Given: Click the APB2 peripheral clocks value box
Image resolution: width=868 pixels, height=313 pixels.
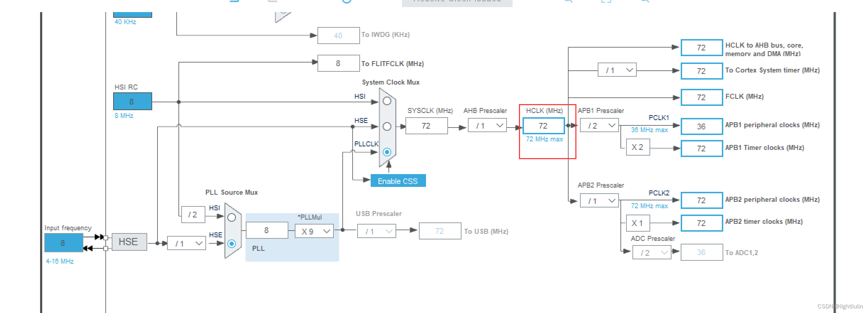Looking at the screenshot, I should click(702, 200).
